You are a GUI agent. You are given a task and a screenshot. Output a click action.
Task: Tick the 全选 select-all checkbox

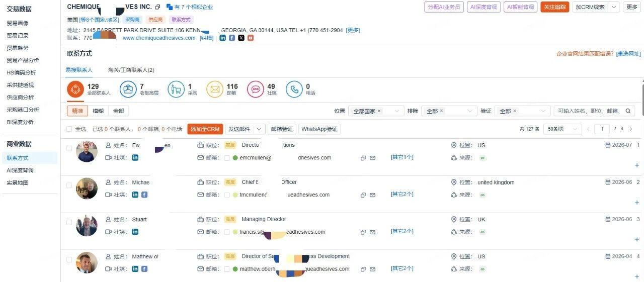(69, 129)
